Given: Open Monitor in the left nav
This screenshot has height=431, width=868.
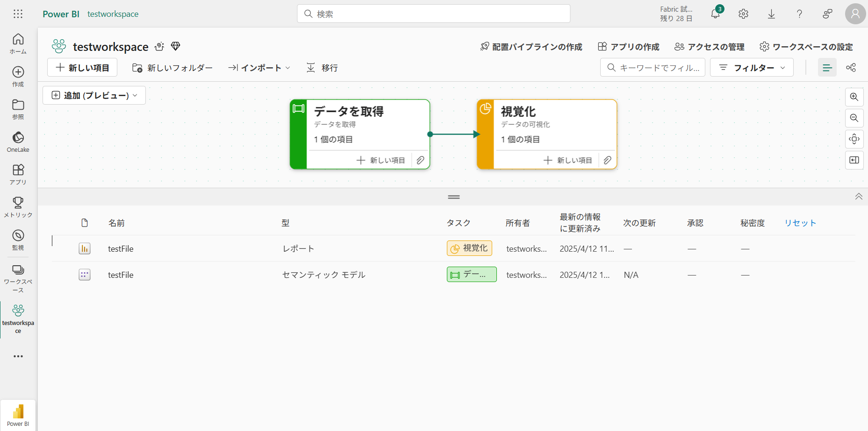Looking at the screenshot, I should tap(18, 240).
